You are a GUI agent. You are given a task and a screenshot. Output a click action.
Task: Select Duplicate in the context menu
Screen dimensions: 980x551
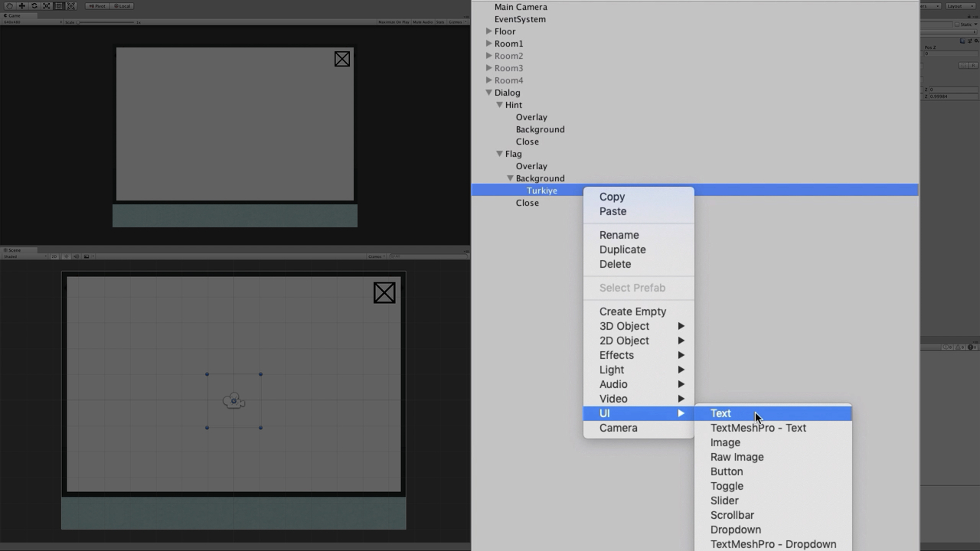[622, 249]
